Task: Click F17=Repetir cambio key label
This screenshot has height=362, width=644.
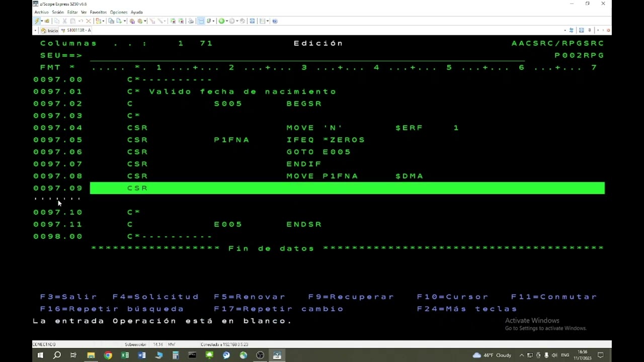Action: 279,309
